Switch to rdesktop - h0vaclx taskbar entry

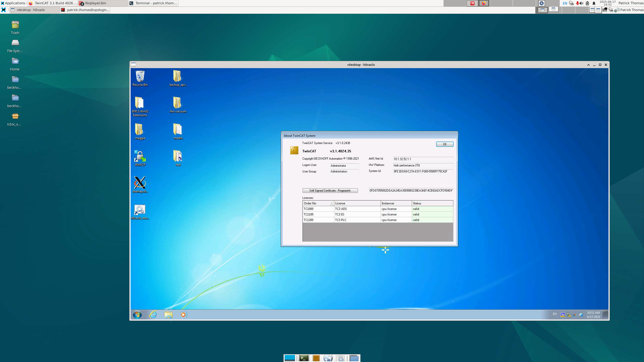pyautogui.click(x=35, y=10)
